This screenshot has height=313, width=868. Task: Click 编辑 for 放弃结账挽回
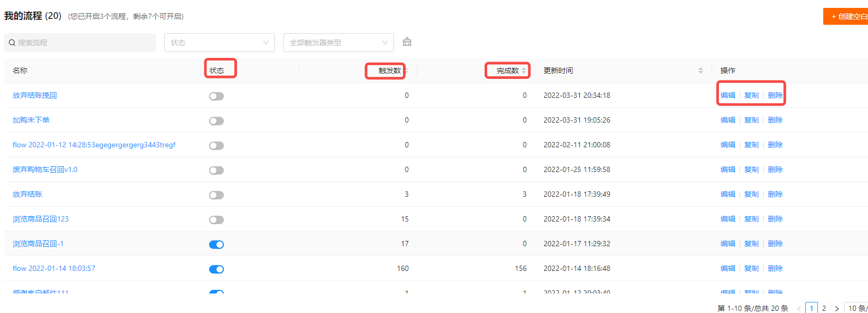click(728, 95)
